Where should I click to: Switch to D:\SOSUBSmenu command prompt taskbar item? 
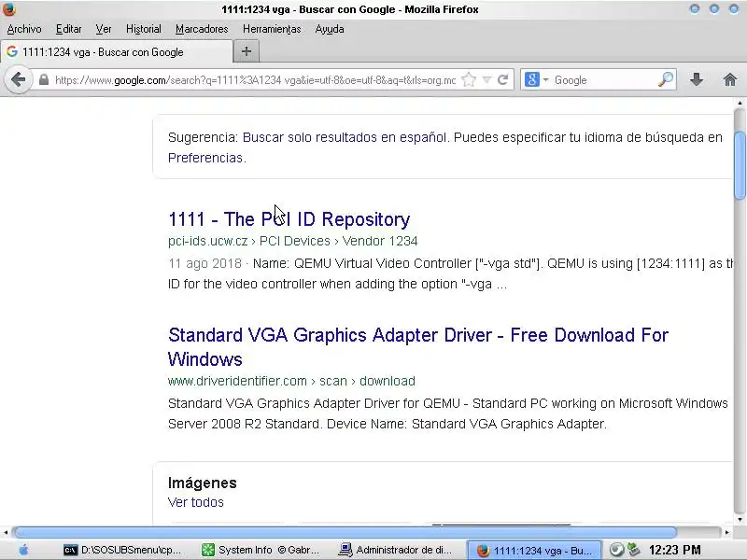pyautogui.click(x=123, y=550)
